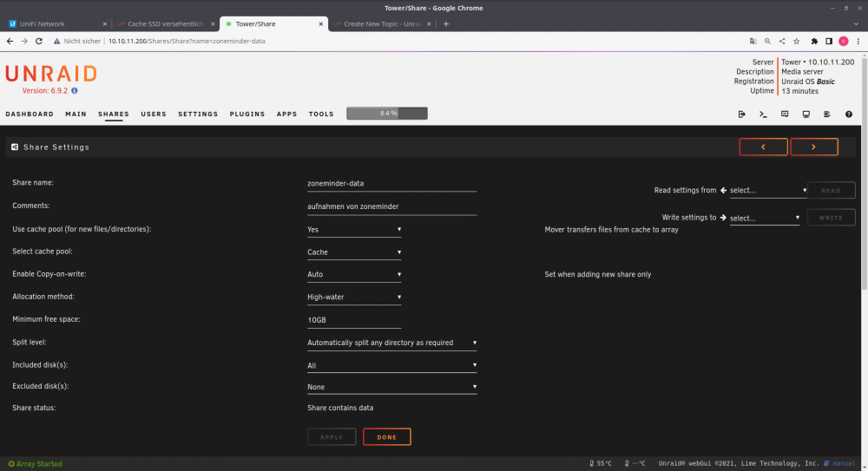Go to the DASHBOARD menu
The height and width of the screenshot is (471, 868).
(30, 114)
